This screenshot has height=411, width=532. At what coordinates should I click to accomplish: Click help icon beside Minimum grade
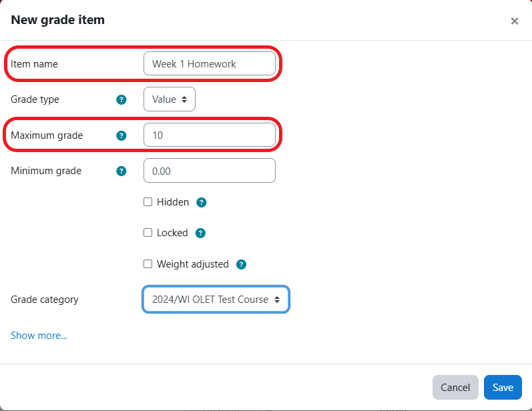click(121, 171)
